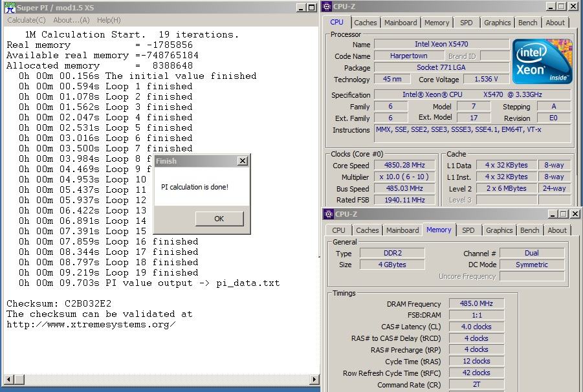Minimize the top CPU-Z window
Image resolution: width=583 pixels, height=392 pixels.
(x=551, y=6)
